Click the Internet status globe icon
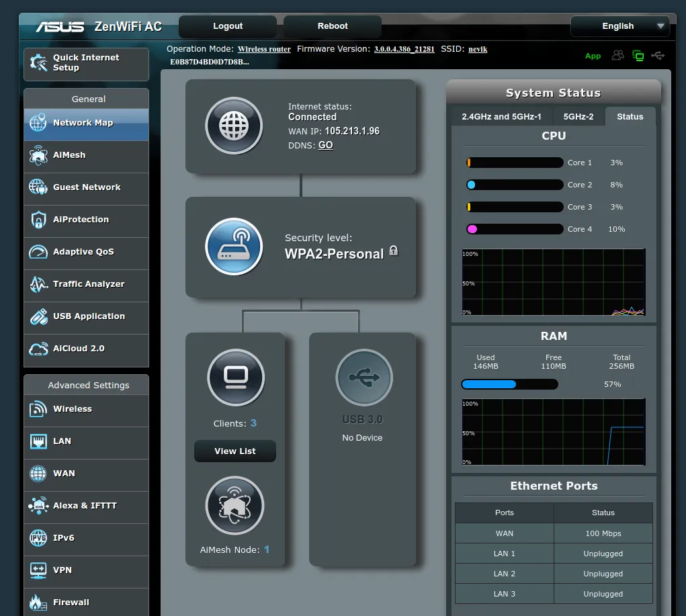Screen dimensions: 686x616 pos(234,126)
